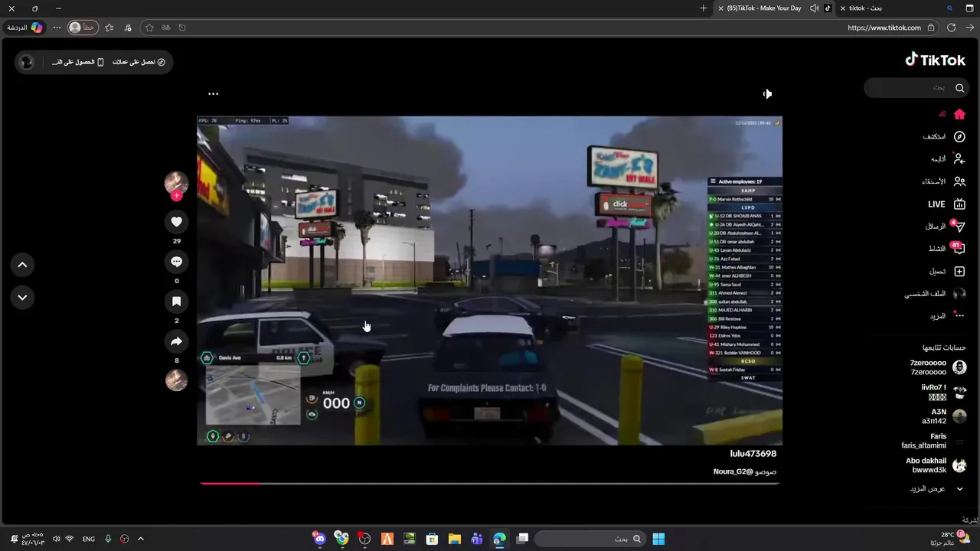
Task: Click the taskbar search box
Action: (589, 539)
